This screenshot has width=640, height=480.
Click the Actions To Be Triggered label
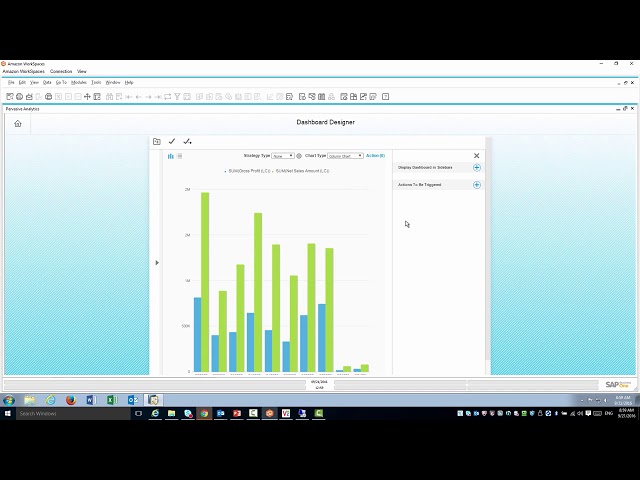pyautogui.click(x=420, y=185)
